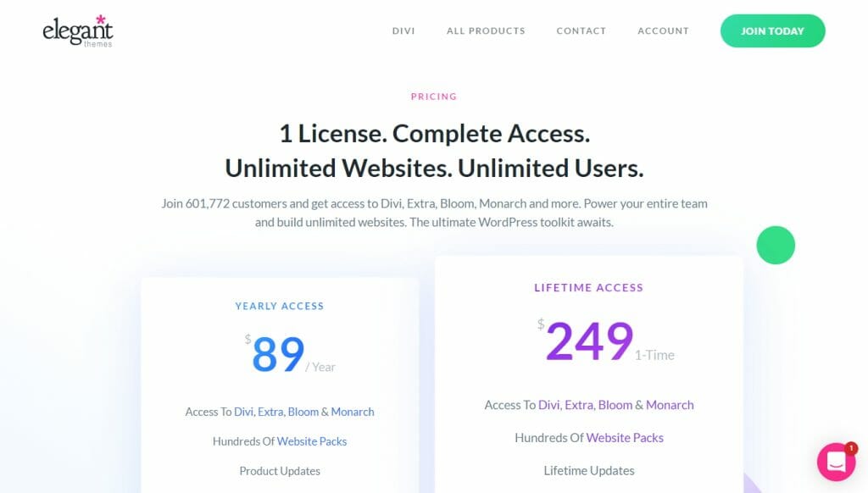Screen dimensions: 868x493
Task: Click the chat notification badge
Action: [x=851, y=448]
